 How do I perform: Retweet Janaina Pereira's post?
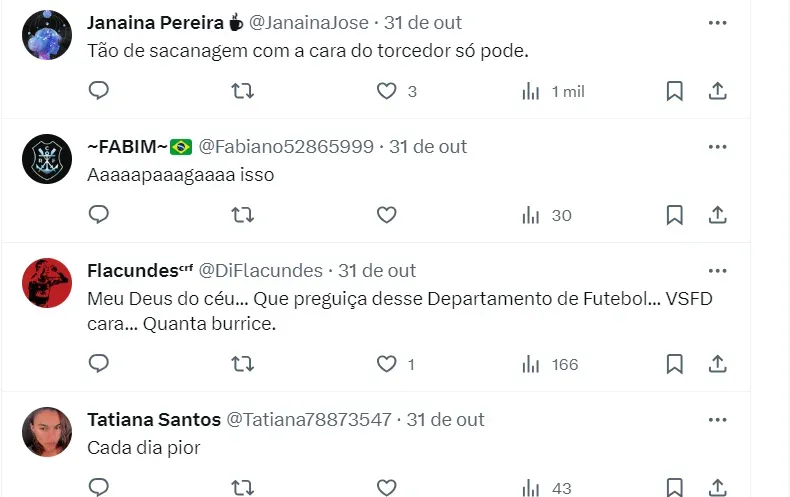pos(242,91)
